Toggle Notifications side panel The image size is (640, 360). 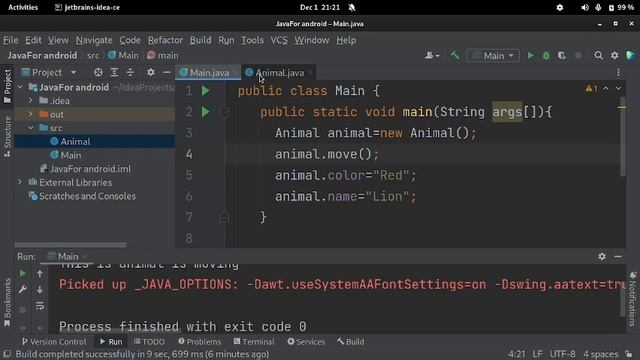[633, 298]
